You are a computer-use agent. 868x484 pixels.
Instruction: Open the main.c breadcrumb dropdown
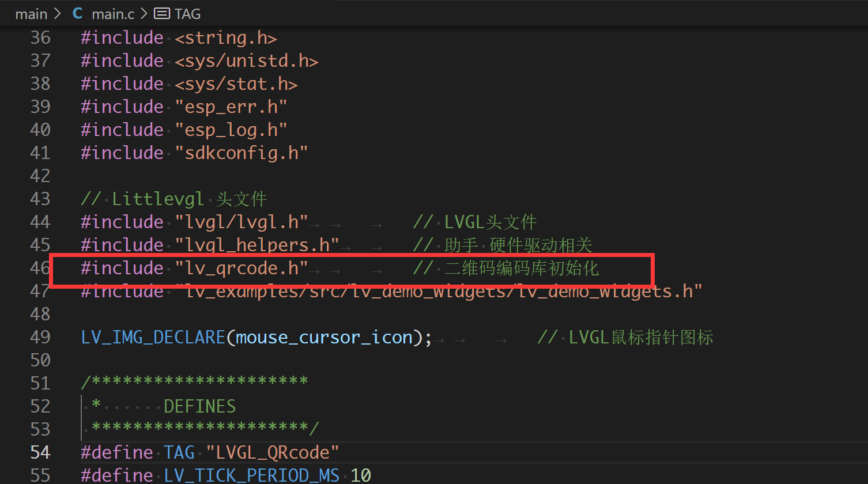coord(113,13)
